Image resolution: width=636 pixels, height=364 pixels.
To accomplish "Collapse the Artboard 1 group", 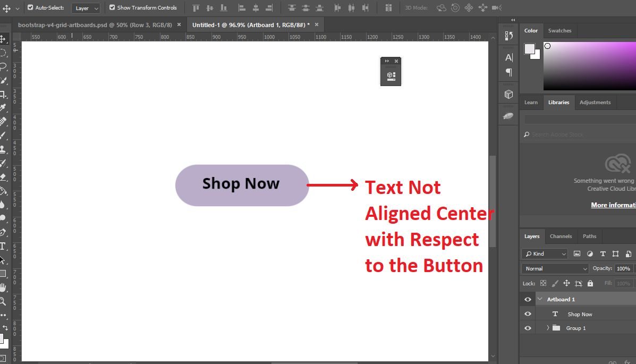I will [540, 299].
